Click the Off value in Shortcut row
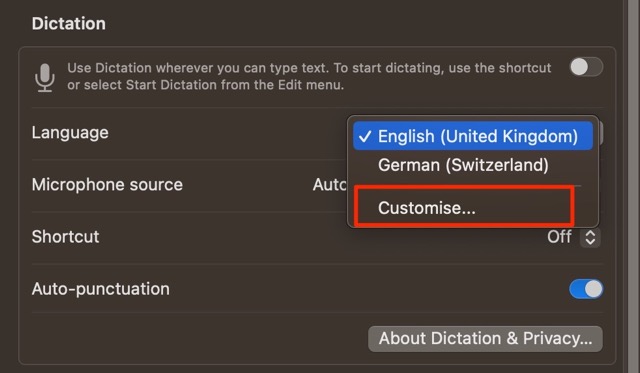Screen dimensions: 640x373 tap(559, 237)
